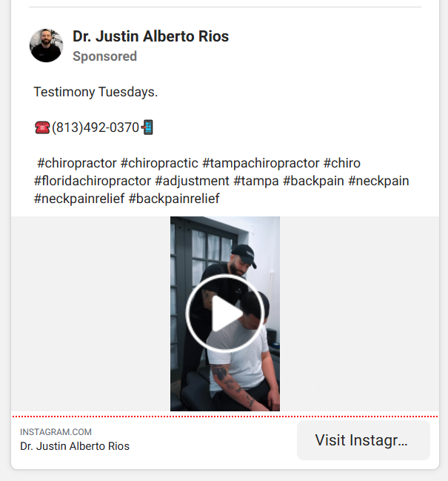Open the #floridachiropractor hashtag
Viewport: 448px width, 481px height.
pyautogui.click(x=93, y=181)
